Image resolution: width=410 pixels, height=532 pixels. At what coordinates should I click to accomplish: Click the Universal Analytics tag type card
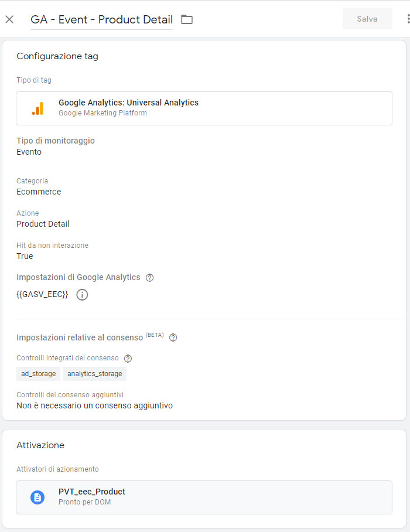[204, 108]
